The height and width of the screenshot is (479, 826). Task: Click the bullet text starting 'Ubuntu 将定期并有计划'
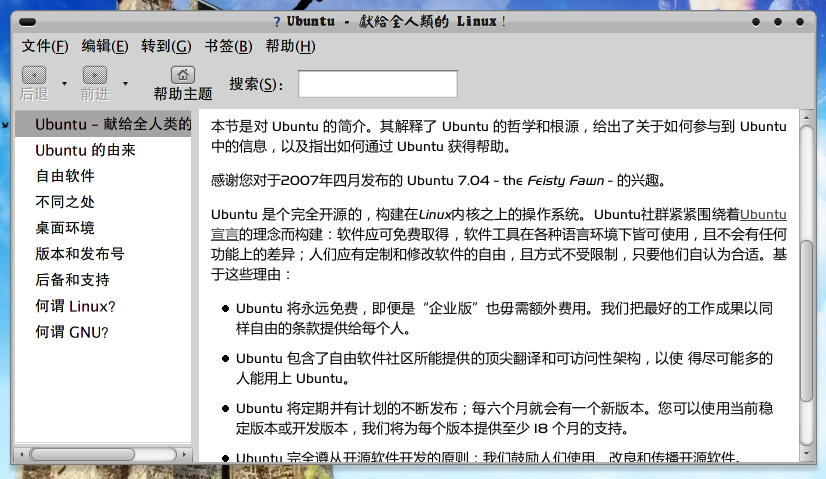pyautogui.click(x=504, y=418)
